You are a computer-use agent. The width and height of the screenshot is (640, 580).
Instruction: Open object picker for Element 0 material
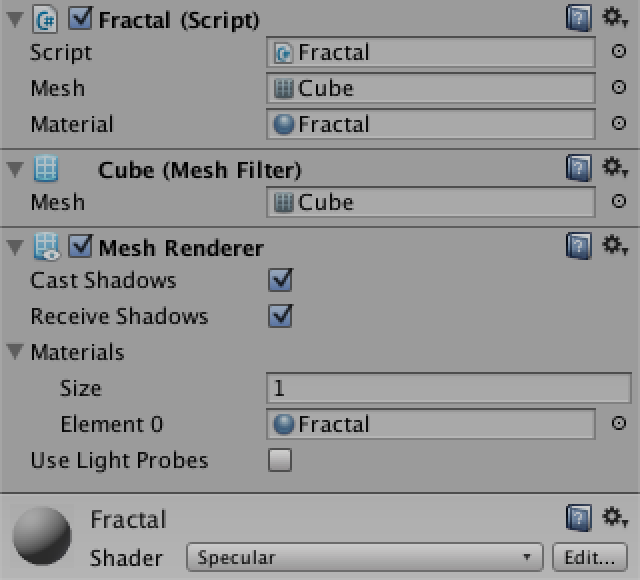click(x=619, y=423)
